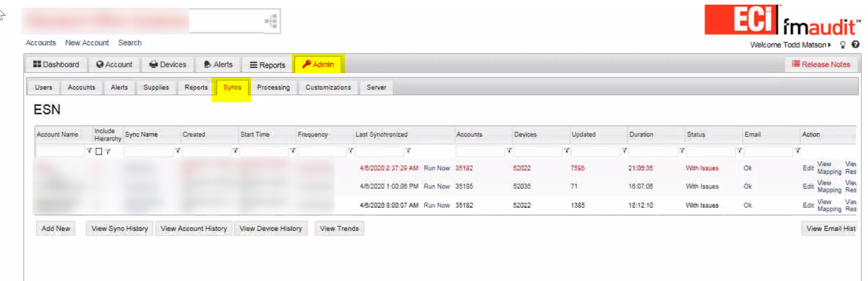Switch to the Devices tab
The height and width of the screenshot is (281, 868).
coord(168,64)
